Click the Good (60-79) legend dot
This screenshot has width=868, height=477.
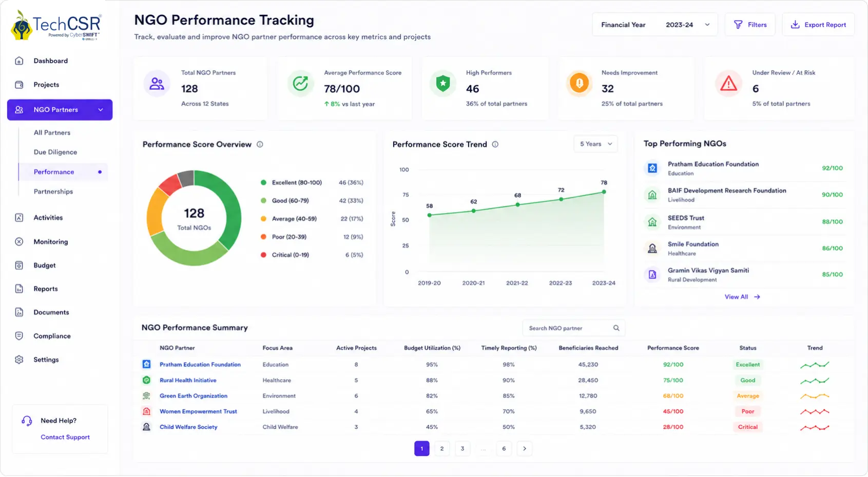point(263,201)
